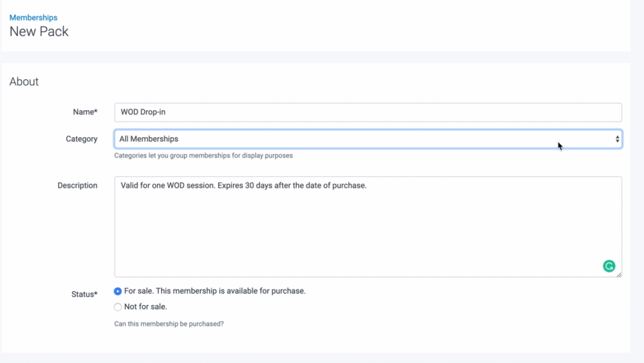Click the Grammarly icon in the Description box

point(609,266)
